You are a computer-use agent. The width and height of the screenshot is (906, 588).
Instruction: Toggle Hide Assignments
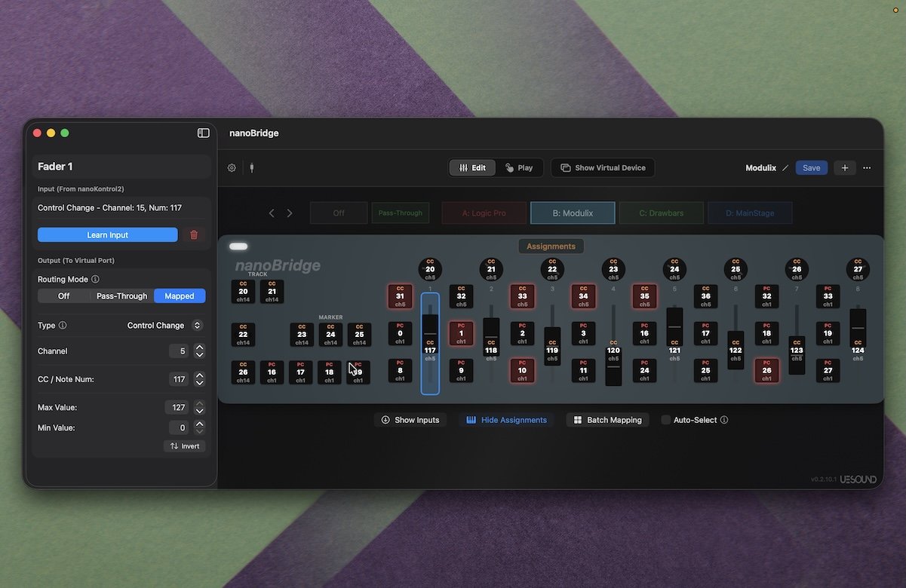(x=506, y=420)
